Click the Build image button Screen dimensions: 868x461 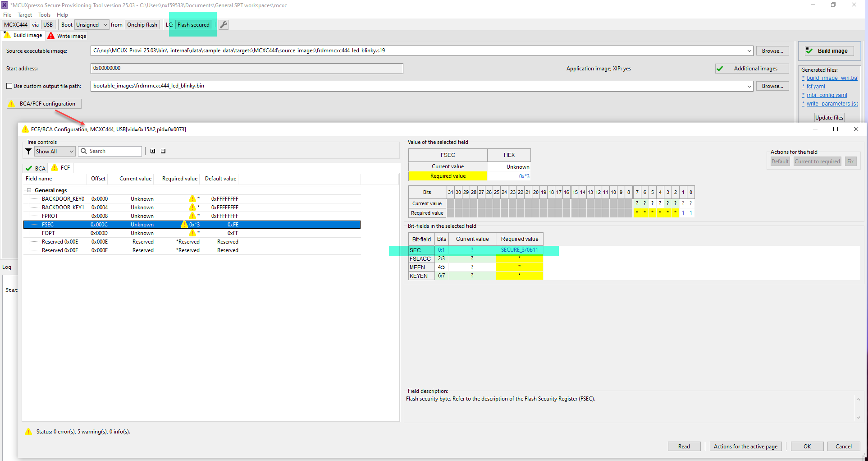[x=829, y=51]
